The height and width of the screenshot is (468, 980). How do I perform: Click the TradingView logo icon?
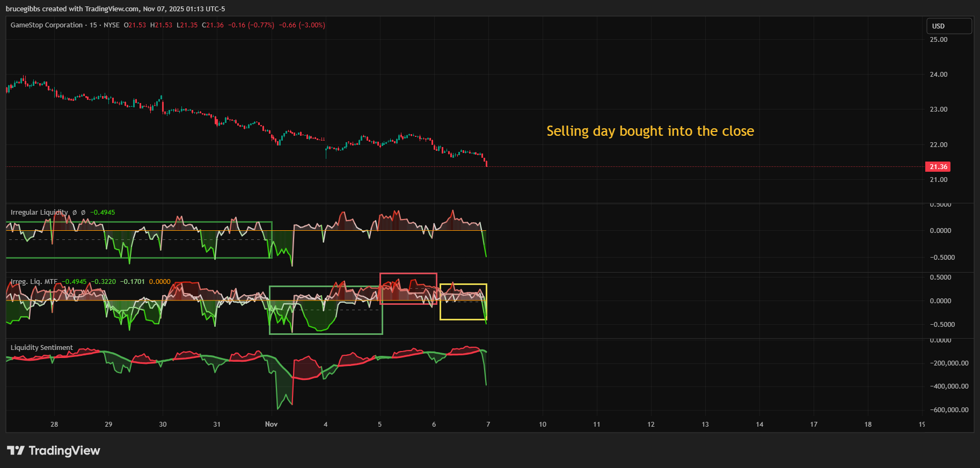click(16, 450)
